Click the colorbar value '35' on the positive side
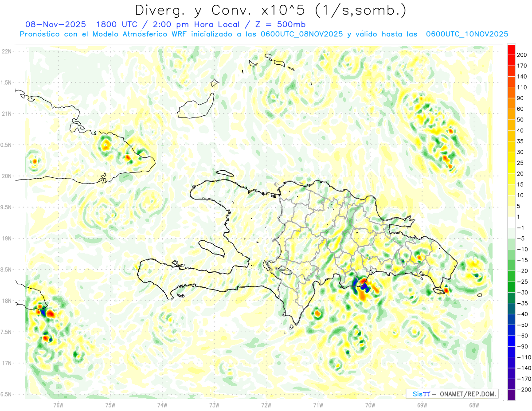 [x=521, y=141]
